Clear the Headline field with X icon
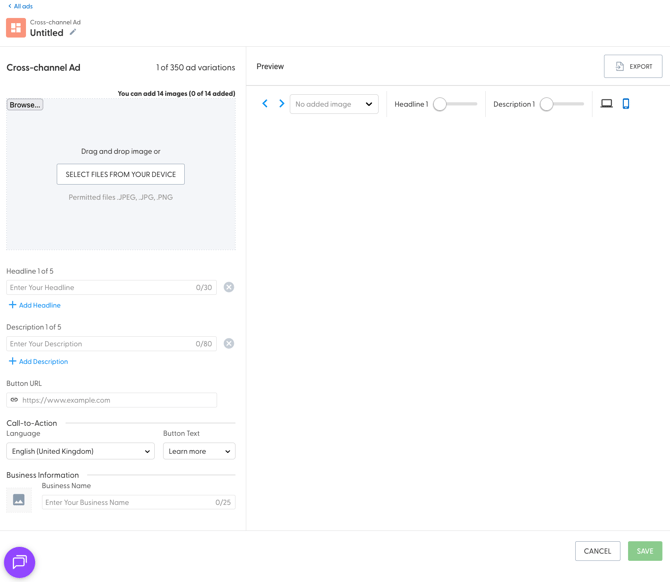The width and height of the screenshot is (670, 582). 229,287
